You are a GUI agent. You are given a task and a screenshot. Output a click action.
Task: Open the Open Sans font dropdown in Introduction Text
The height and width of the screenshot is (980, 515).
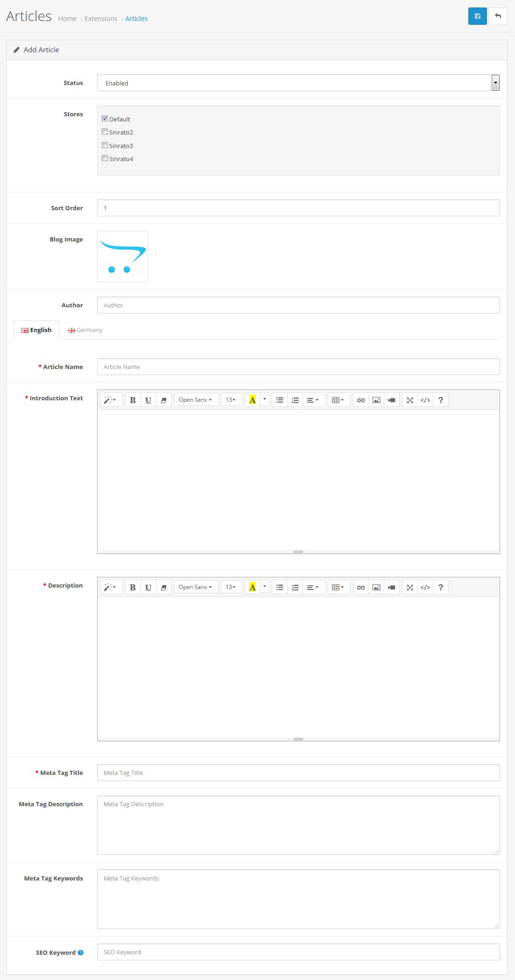pos(196,400)
